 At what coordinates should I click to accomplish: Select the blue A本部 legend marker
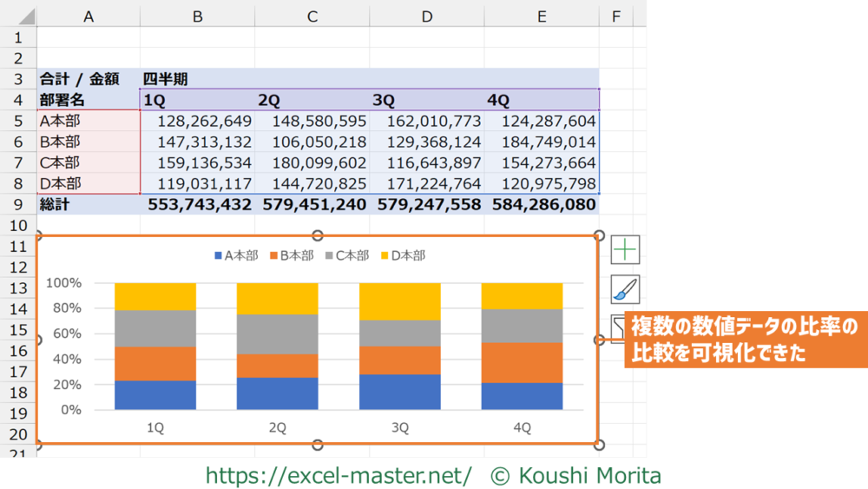218,256
